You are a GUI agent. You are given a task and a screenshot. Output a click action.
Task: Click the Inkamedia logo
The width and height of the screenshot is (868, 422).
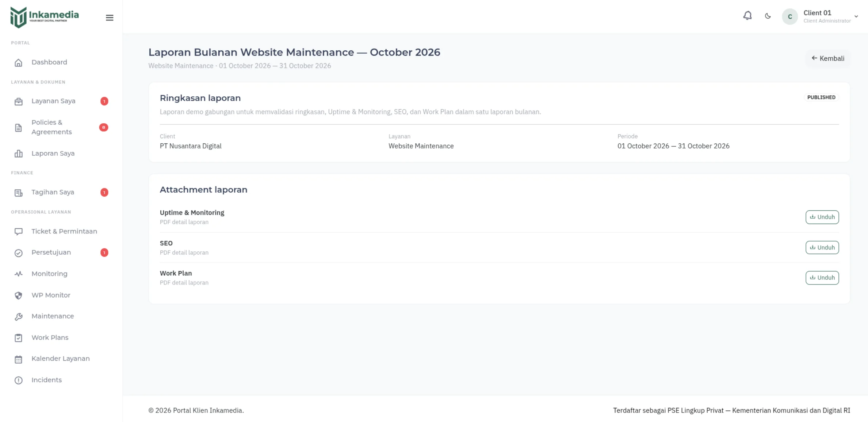point(45,17)
